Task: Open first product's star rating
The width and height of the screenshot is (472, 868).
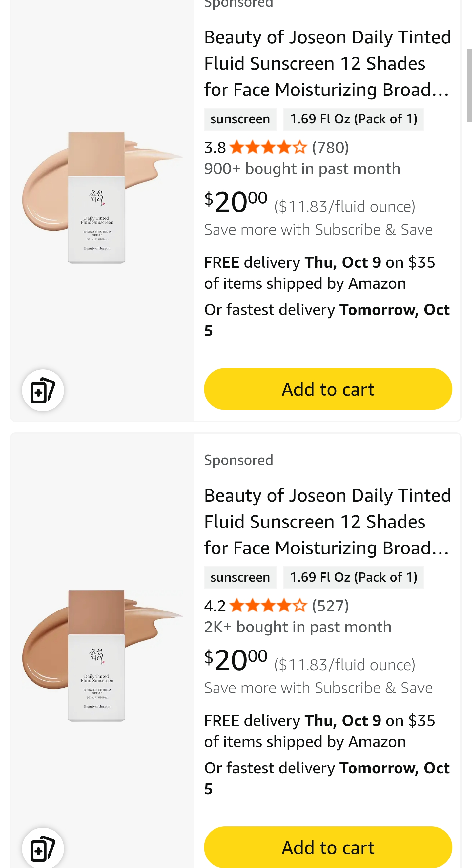Action: tap(268, 148)
